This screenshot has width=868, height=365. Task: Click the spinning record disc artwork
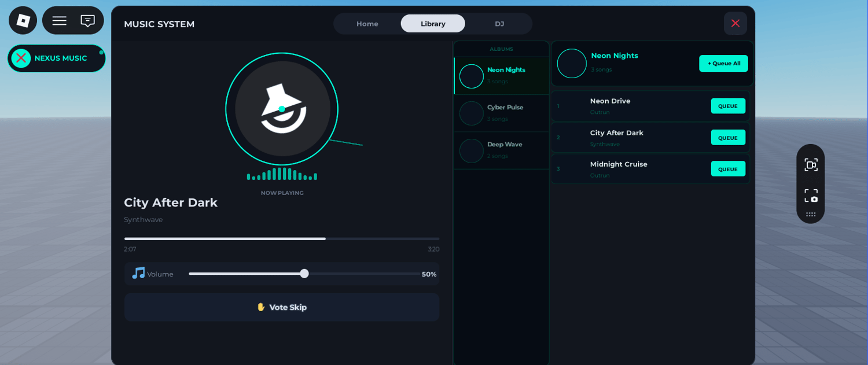pyautogui.click(x=282, y=109)
